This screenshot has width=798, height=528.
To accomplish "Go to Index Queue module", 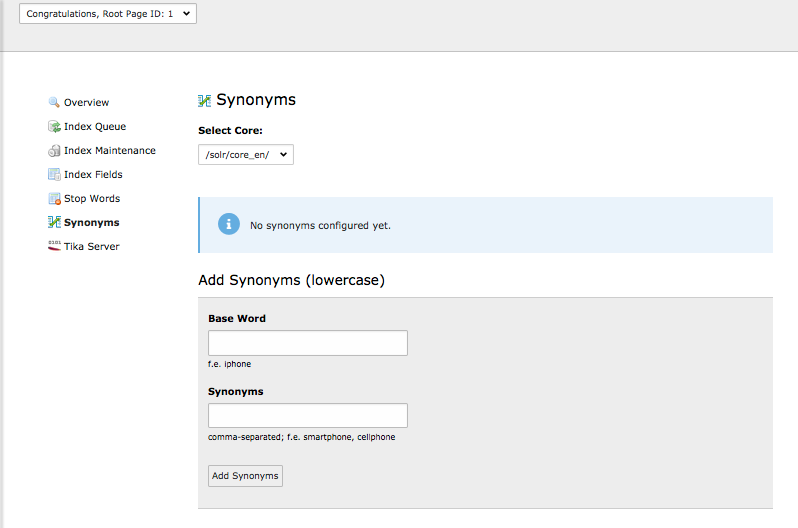I will coord(95,127).
